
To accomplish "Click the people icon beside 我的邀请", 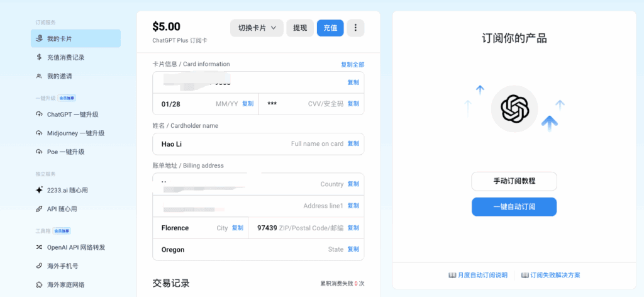I will point(39,76).
